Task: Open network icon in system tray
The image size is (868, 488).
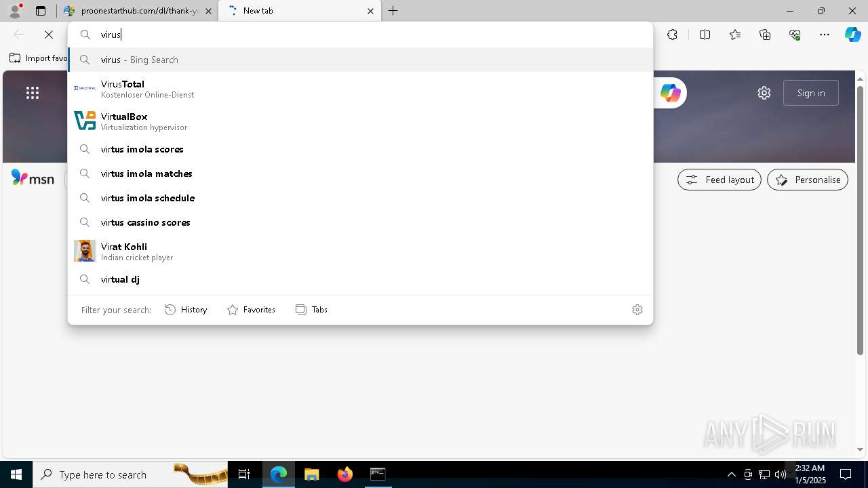Action: pyautogui.click(x=764, y=474)
